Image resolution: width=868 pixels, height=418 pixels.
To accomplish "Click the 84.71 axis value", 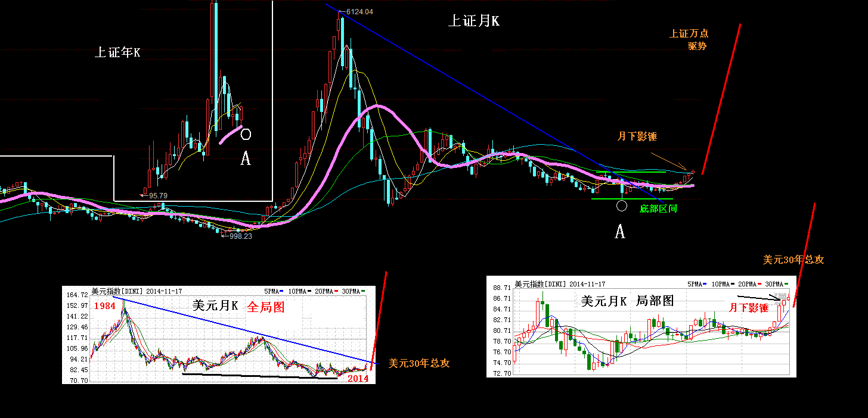I will [502, 309].
